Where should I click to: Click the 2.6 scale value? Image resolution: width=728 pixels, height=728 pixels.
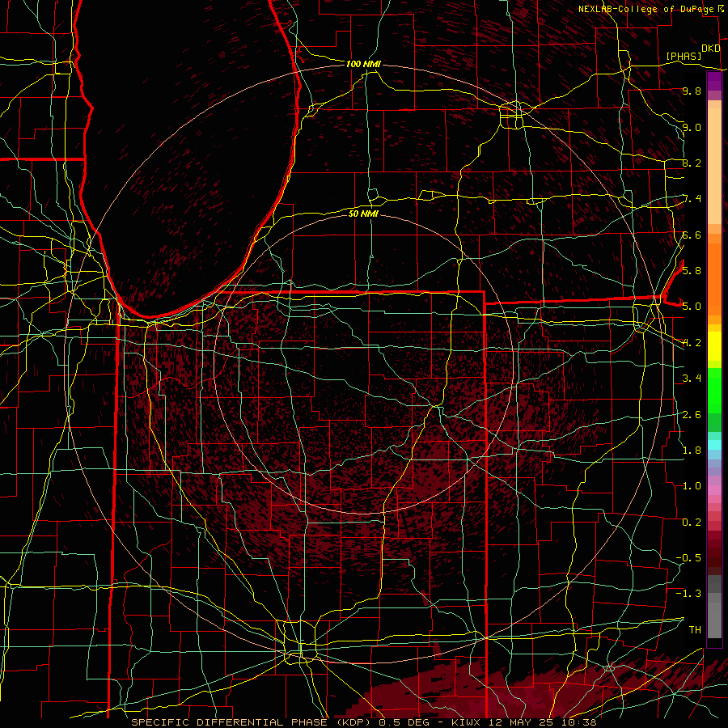coord(692,414)
